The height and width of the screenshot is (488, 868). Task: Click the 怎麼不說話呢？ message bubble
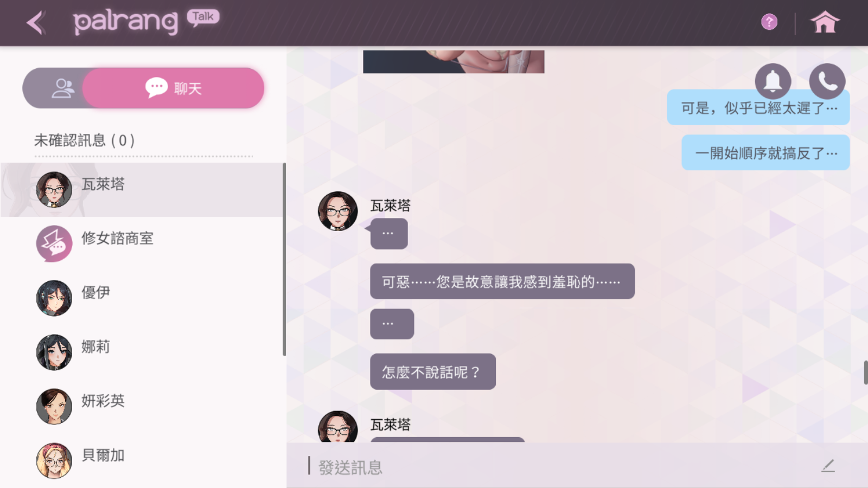click(x=433, y=372)
